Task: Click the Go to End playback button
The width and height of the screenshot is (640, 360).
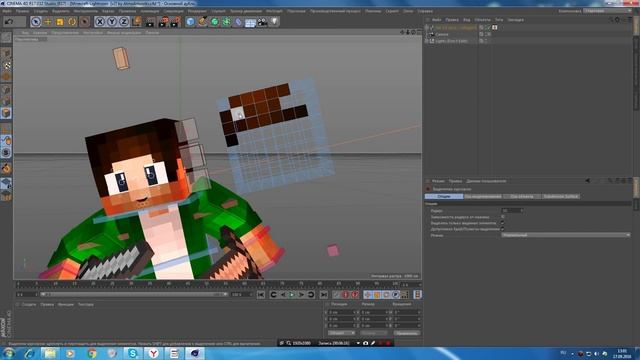Action: [x=324, y=295]
